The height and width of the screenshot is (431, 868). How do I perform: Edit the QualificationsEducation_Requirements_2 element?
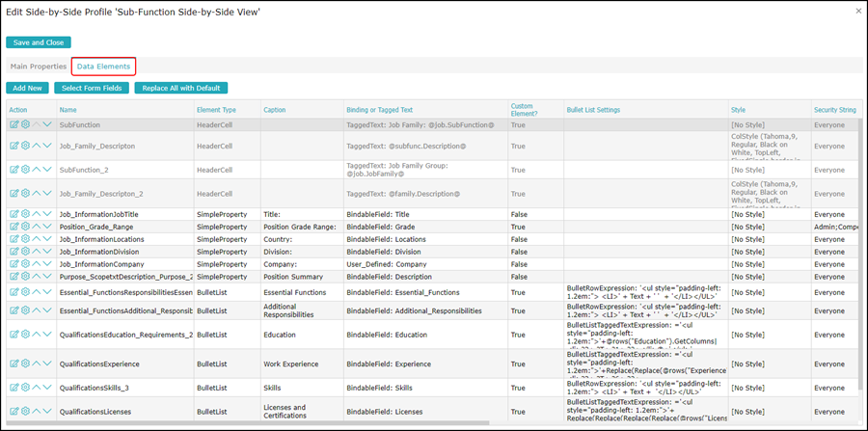[x=14, y=335]
